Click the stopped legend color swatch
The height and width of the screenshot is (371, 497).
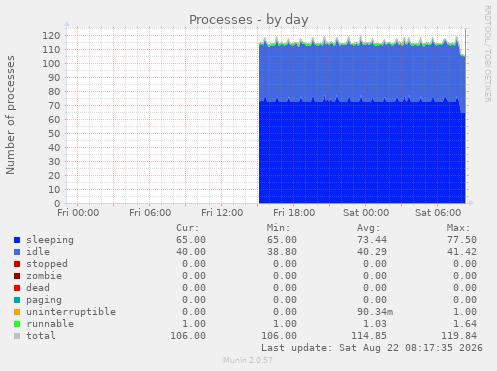17,264
